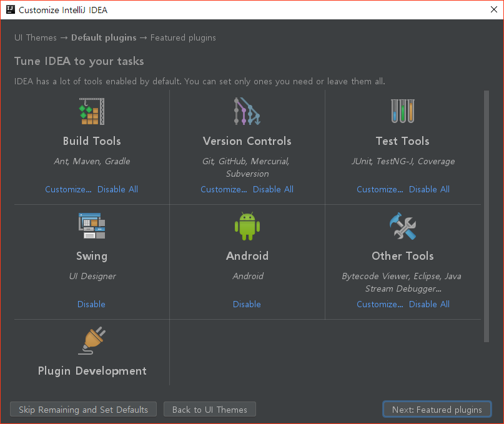
Task: Open Customize for Version Controls
Action: click(224, 189)
